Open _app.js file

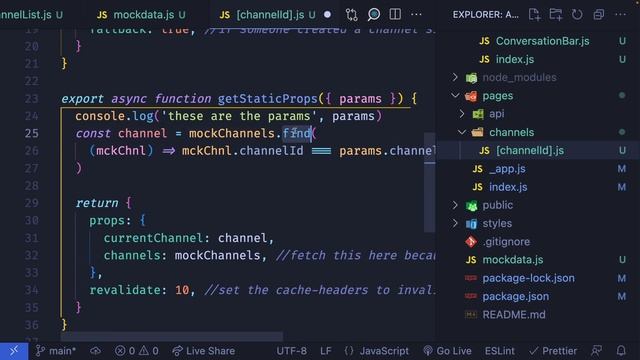507,169
